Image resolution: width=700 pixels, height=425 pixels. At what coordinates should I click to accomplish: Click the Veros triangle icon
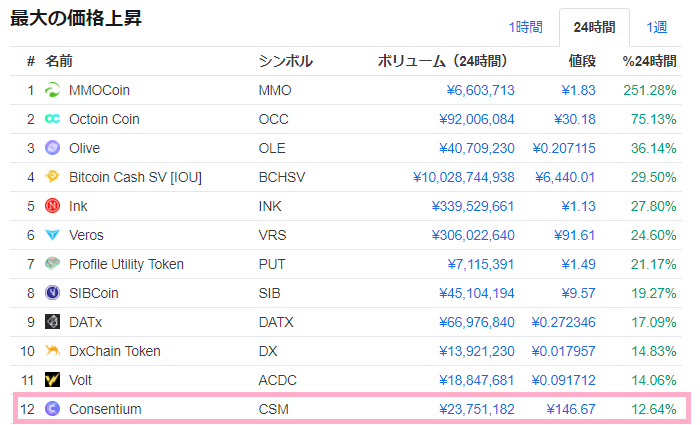tap(53, 235)
